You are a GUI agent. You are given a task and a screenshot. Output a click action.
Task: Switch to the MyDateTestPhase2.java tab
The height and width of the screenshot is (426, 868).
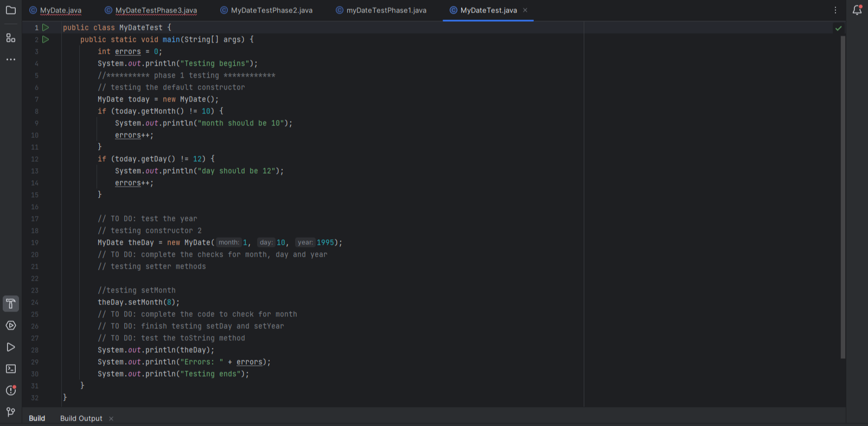pyautogui.click(x=266, y=10)
